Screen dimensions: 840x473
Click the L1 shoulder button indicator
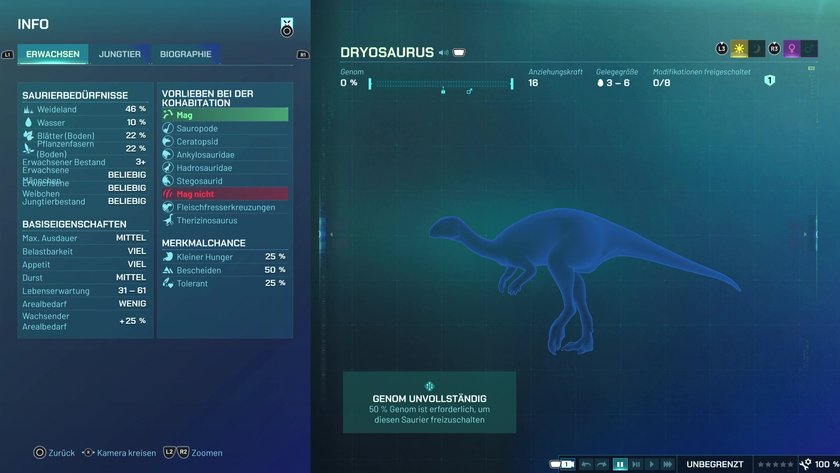[8, 54]
